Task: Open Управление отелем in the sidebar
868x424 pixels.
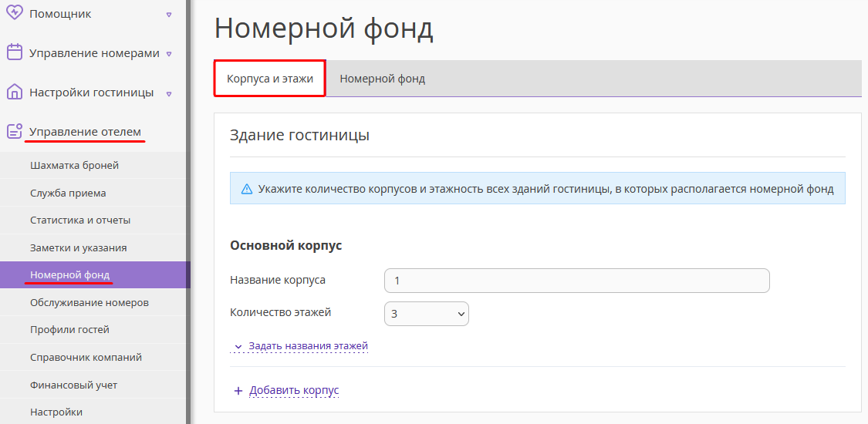Action: point(85,132)
